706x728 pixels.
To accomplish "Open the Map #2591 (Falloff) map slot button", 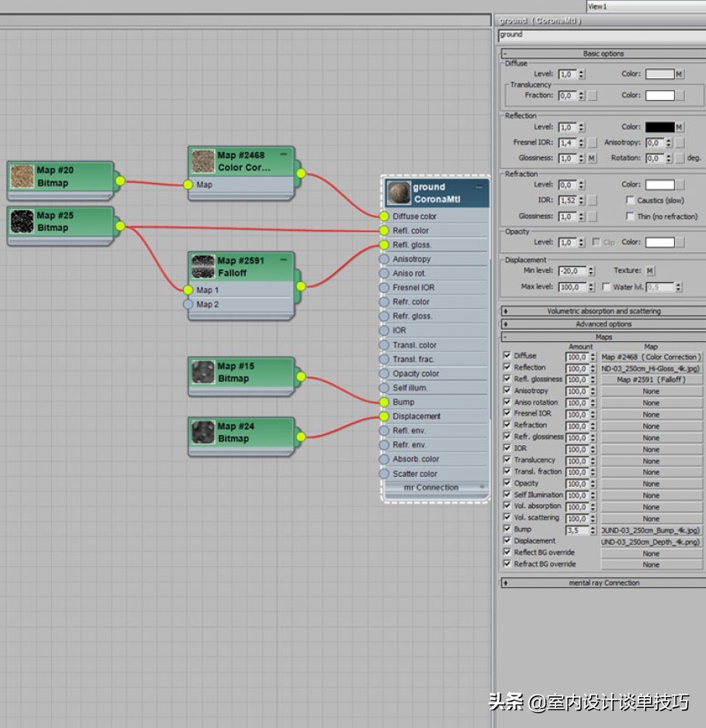I will pyautogui.click(x=651, y=380).
